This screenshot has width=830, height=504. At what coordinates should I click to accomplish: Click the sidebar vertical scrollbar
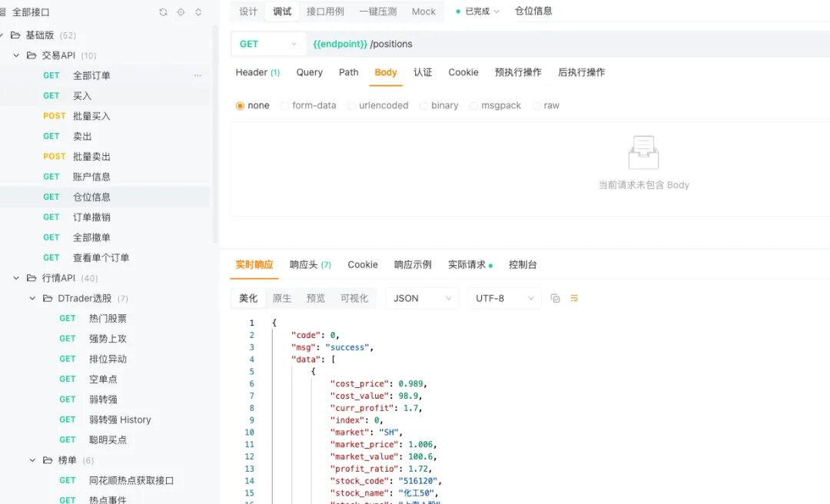pos(215,134)
